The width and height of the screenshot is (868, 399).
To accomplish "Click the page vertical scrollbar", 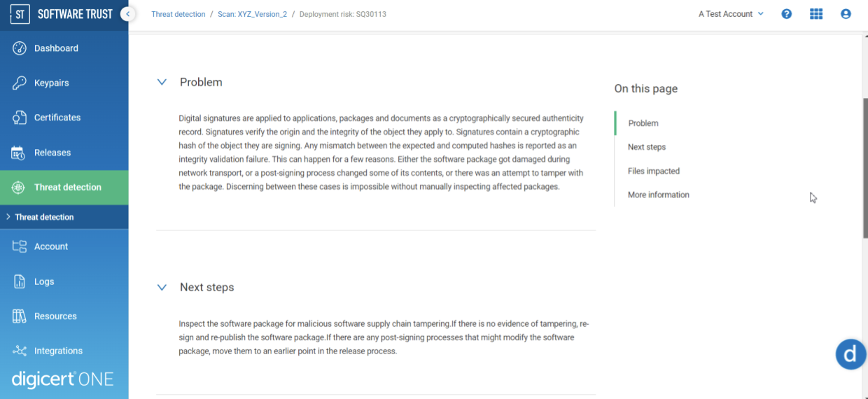I will (x=864, y=168).
